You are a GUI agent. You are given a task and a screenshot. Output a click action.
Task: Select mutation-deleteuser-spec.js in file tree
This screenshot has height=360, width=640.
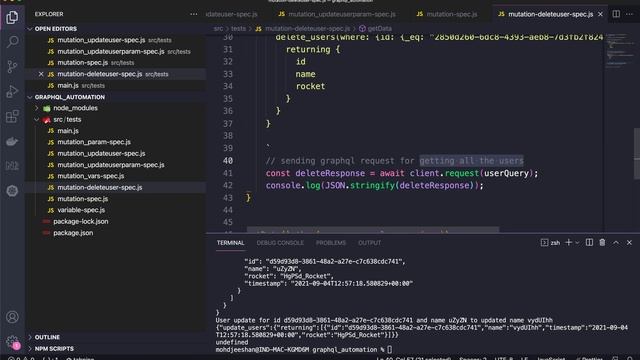tap(100, 187)
